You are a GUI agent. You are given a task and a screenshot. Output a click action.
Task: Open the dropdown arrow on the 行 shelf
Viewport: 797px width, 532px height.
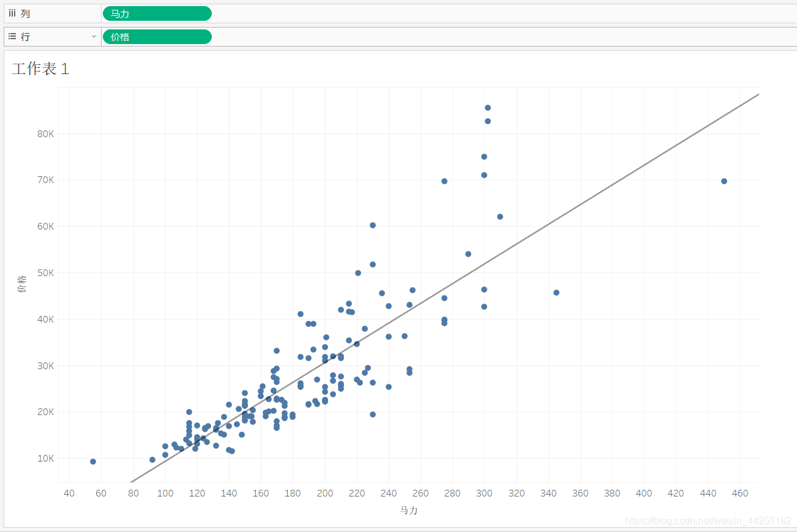[x=94, y=37]
